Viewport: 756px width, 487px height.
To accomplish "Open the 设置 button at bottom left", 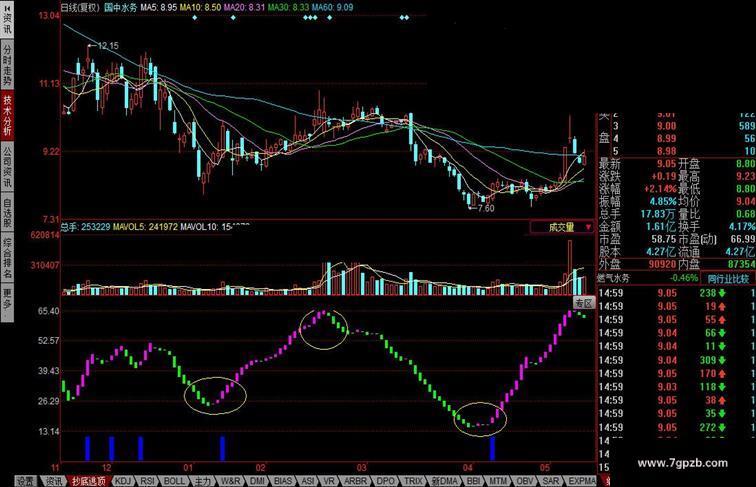I will (25, 481).
